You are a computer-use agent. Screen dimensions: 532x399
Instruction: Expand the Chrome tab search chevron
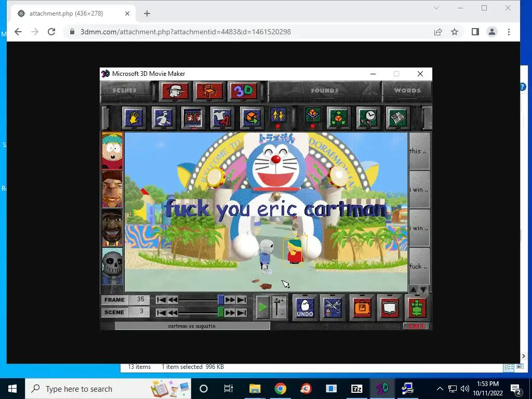point(436,8)
